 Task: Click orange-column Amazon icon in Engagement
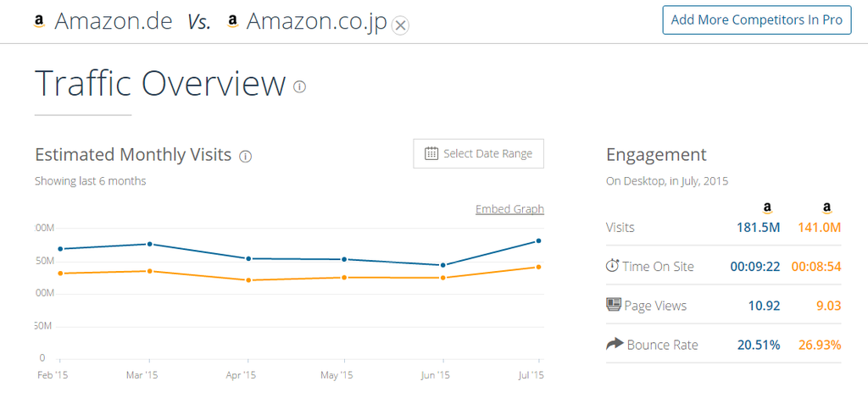[827, 208]
